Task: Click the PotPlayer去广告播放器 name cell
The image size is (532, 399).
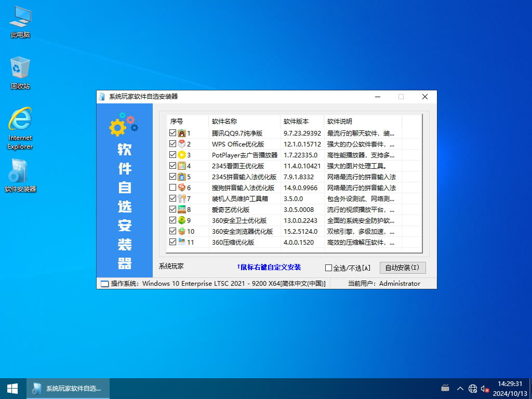Action: coord(245,155)
